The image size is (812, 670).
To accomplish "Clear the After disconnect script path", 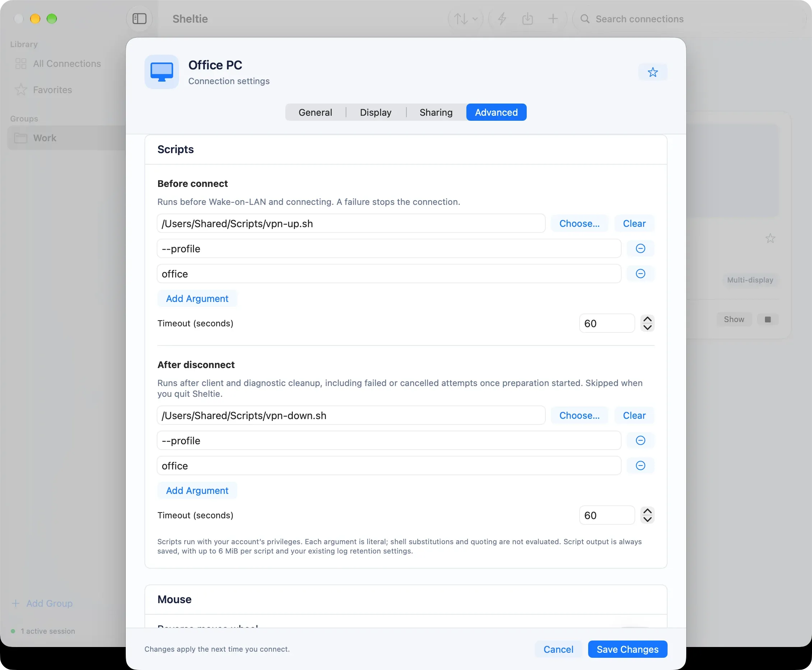I will [634, 415].
